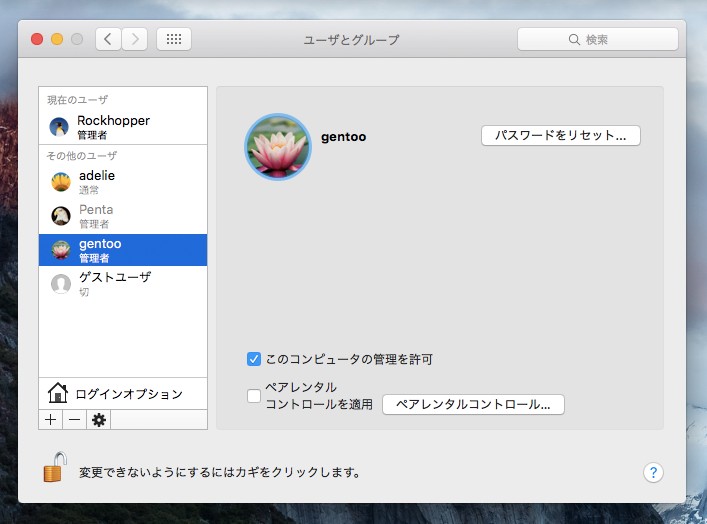This screenshot has width=707, height=524.
Task: Close the window with the red button
Action: point(37,39)
